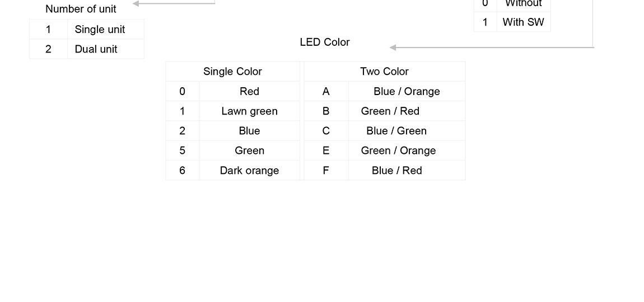Click the "LED Color" heading
The image size is (644, 302).
[325, 42]
